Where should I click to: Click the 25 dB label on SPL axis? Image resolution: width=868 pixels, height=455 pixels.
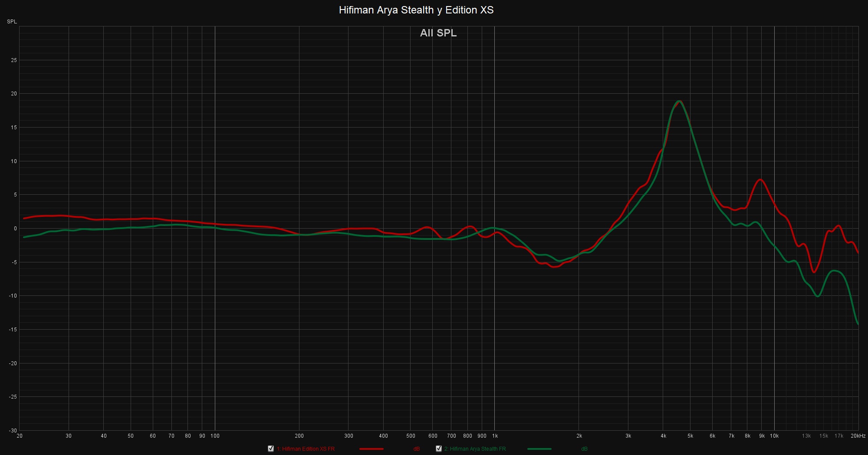tap(14, 60)
